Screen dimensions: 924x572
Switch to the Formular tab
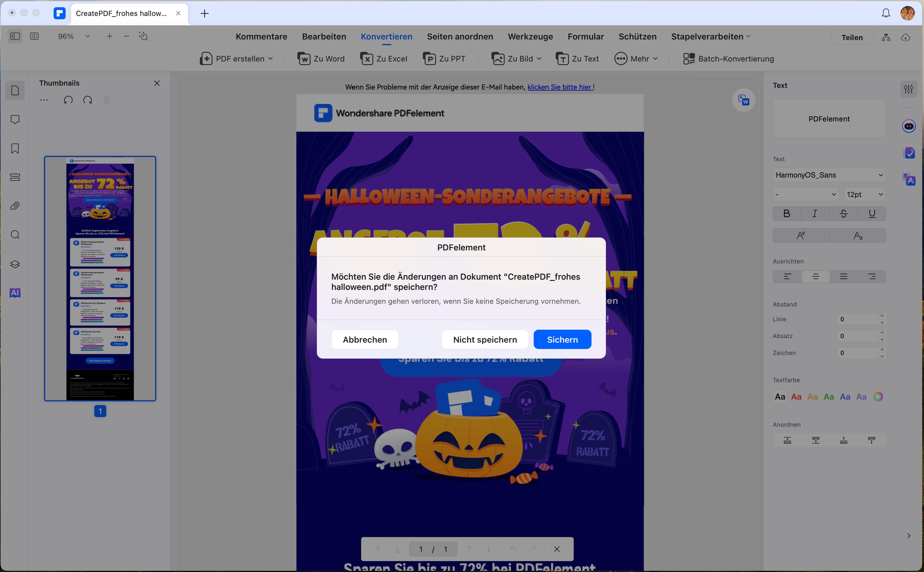click(585, 37)
